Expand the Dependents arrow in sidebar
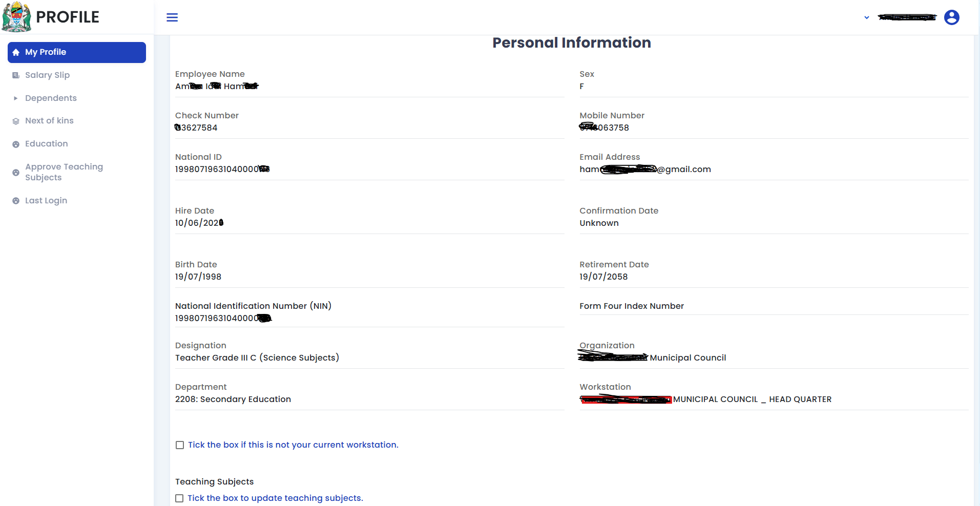The image size is (980, 506). point(16,98)
